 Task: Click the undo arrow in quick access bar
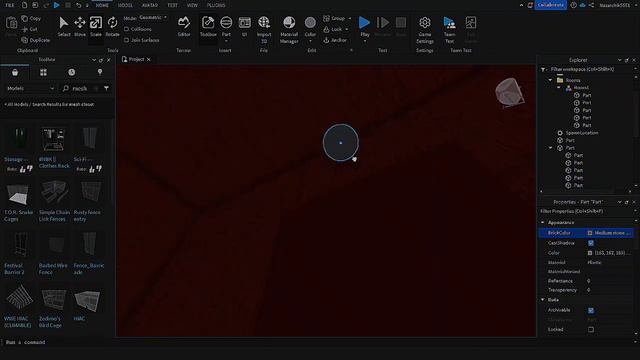(x=78, y=5)
